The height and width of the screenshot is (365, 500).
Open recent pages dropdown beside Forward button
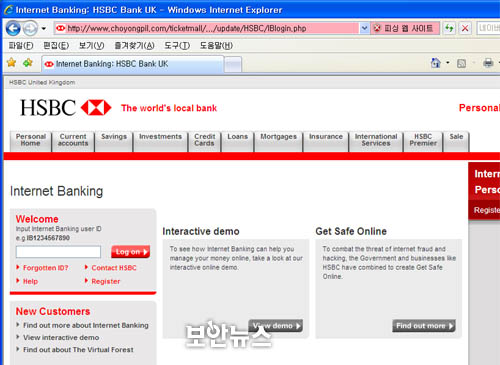point(44,29)
